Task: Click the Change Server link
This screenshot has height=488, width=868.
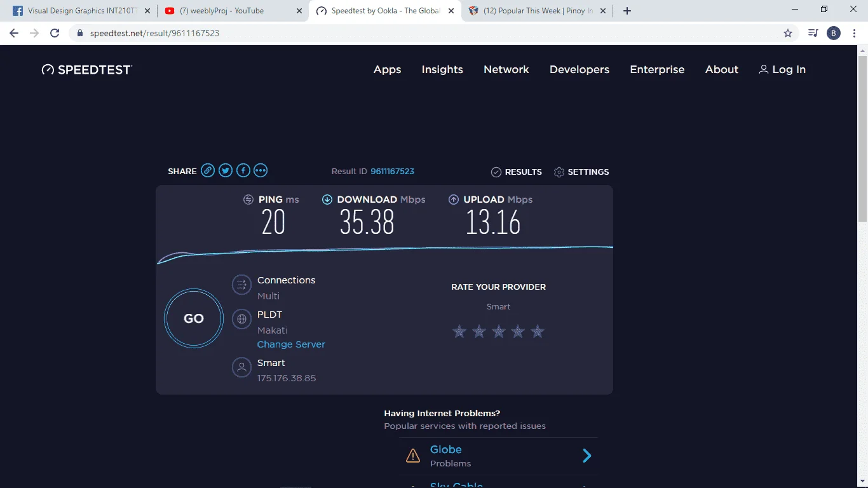Action: [x=291, y=344]
